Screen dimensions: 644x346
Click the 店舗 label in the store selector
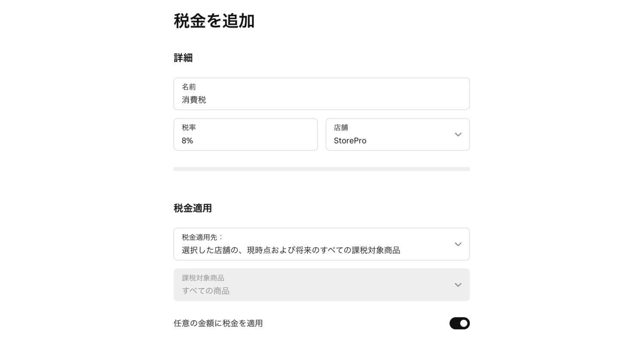click(x=341, y=127)
